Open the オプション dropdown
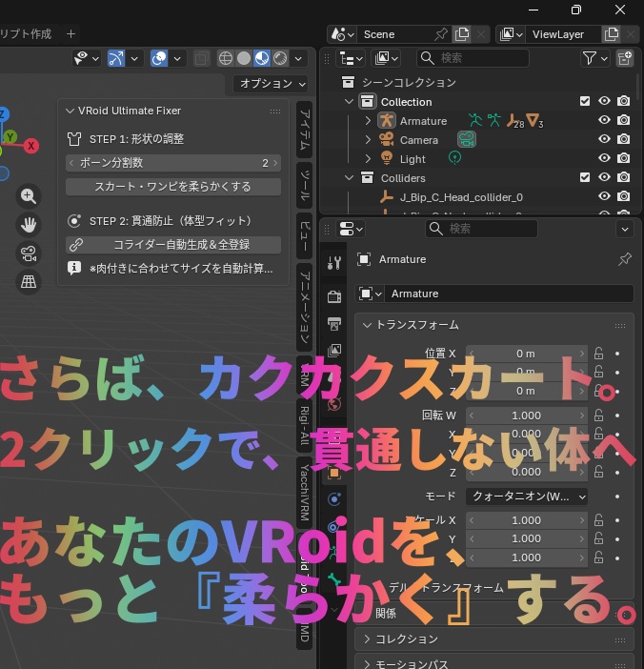The image size is (644, 669). pos(272,83)
